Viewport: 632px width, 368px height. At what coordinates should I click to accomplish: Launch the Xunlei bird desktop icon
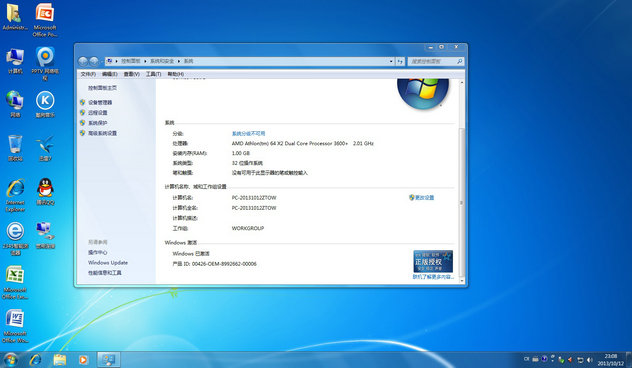click(45, 148)
